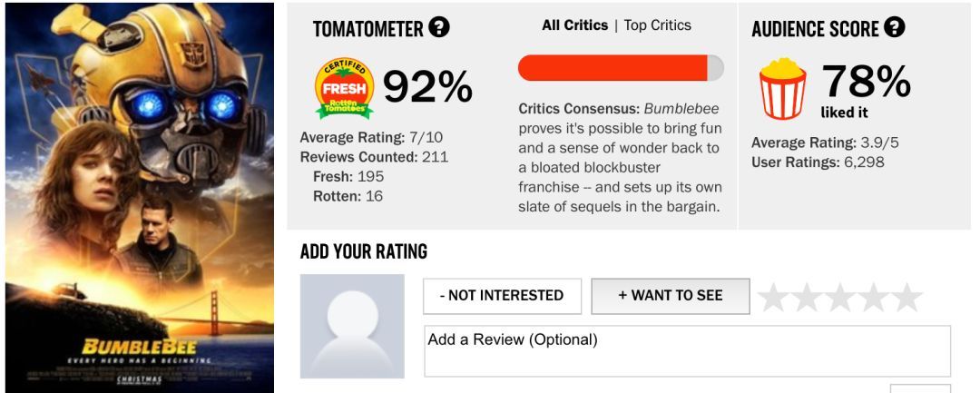Open the Audience Score help question icon
980x393 pixels.
click(895, 27)
